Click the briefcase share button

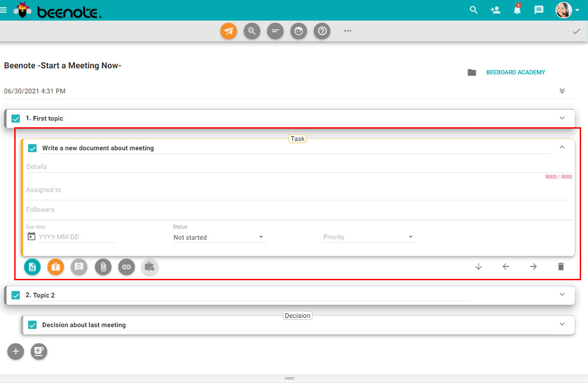pos(150,266)
